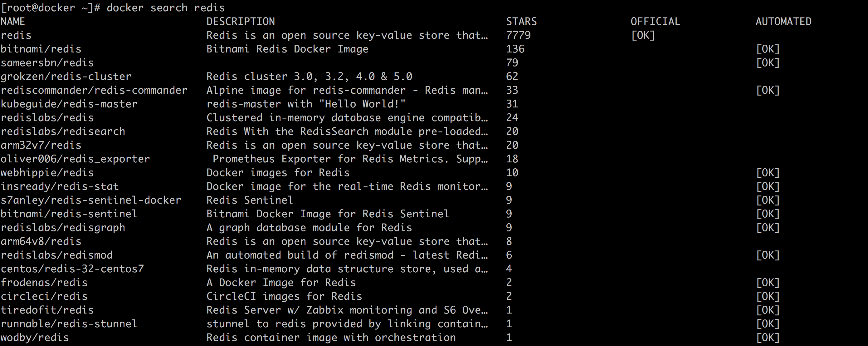868x346 pixels.
Task: Click the grokzen/redis-cluster image name
Action: coord(66,77)
